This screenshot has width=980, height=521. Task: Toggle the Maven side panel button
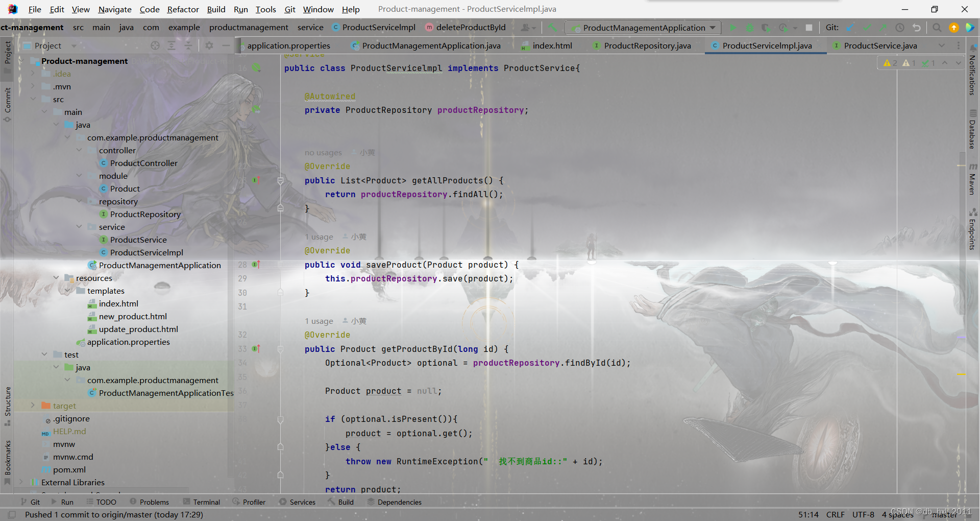click(972, 179)
